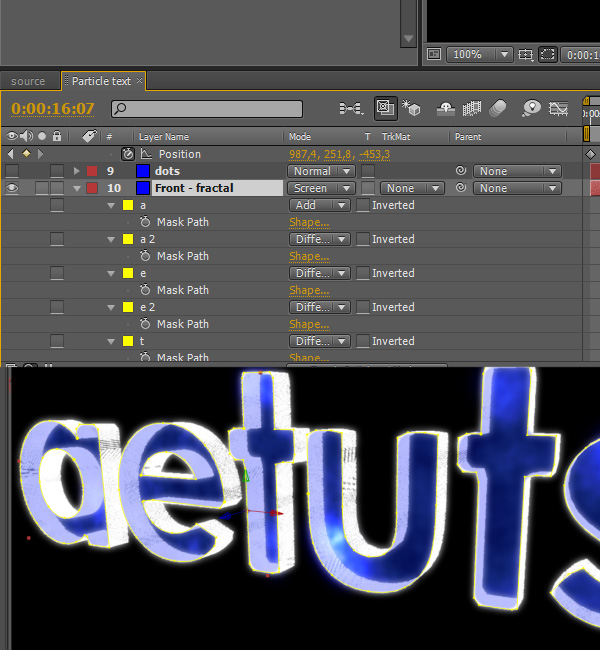Viewport: 600px width, 650px height.
Task: Lock the dots layer
Action: pos(57,171)
